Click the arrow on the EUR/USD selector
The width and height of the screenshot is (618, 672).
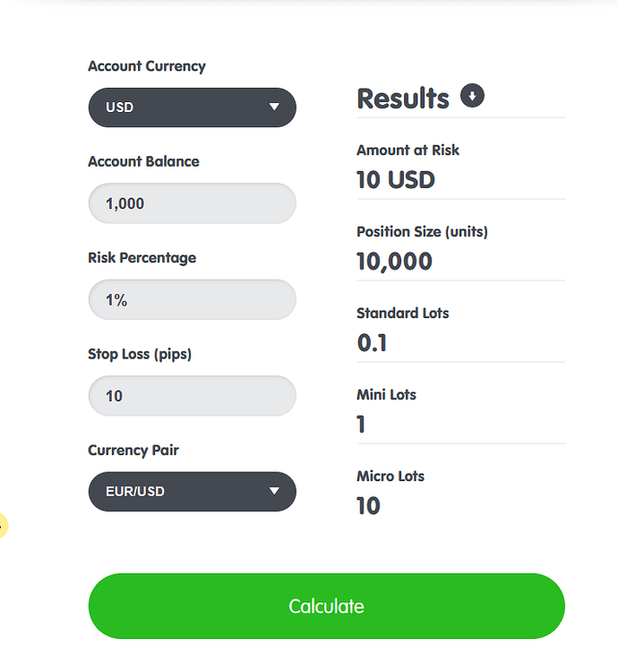click(274, 491)
